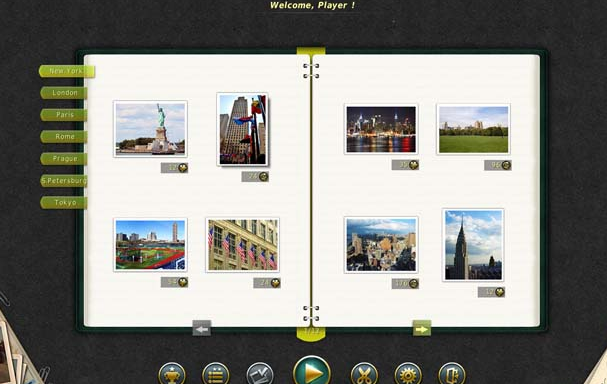607x384 pixels.
Task: Click piece badge under skyscraper flags photo
Action: coord(255,177)
